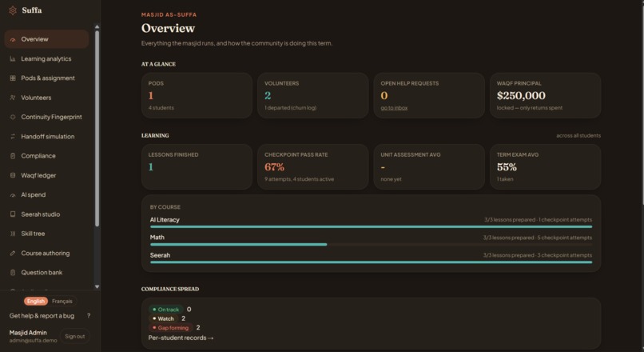Click '9 attempts, 4 students active' text
644x352 pixels.
click(299, 179)
